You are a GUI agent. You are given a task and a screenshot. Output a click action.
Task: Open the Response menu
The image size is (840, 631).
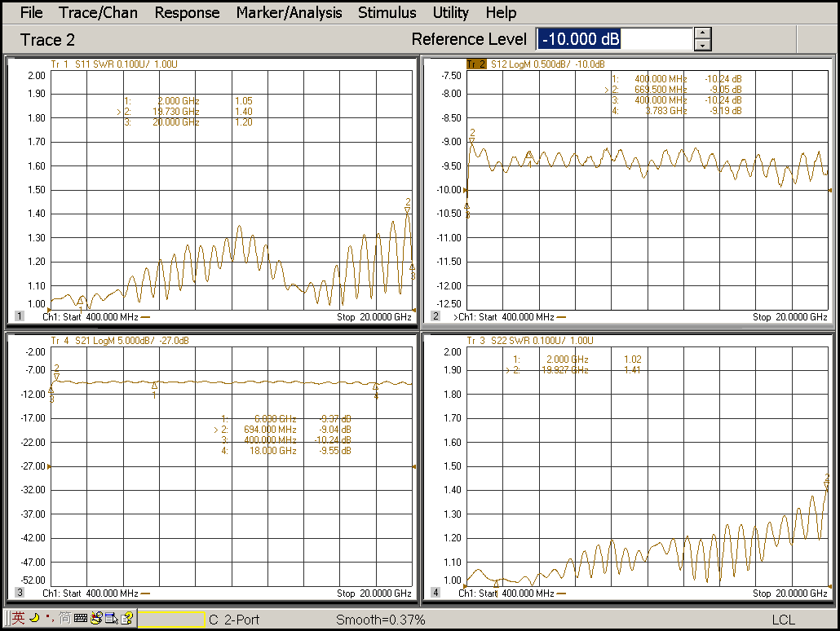coord(187,12)
